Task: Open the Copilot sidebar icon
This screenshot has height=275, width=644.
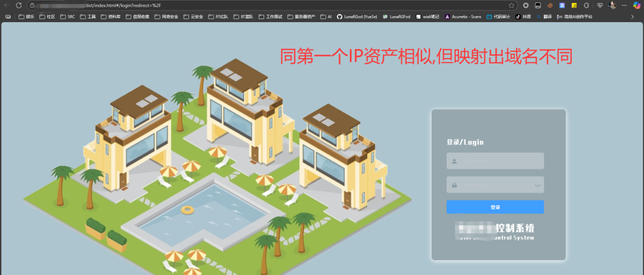Action: [x=636, y=5]
